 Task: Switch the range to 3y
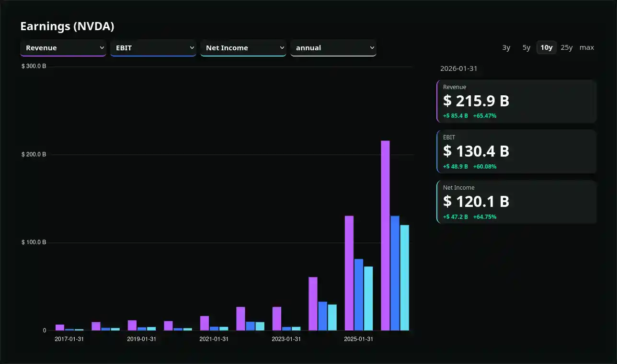coord(506,47)
